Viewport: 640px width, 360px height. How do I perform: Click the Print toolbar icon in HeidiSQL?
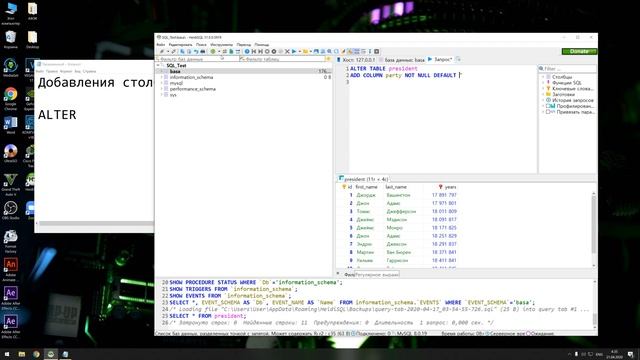tap(202, 51)
